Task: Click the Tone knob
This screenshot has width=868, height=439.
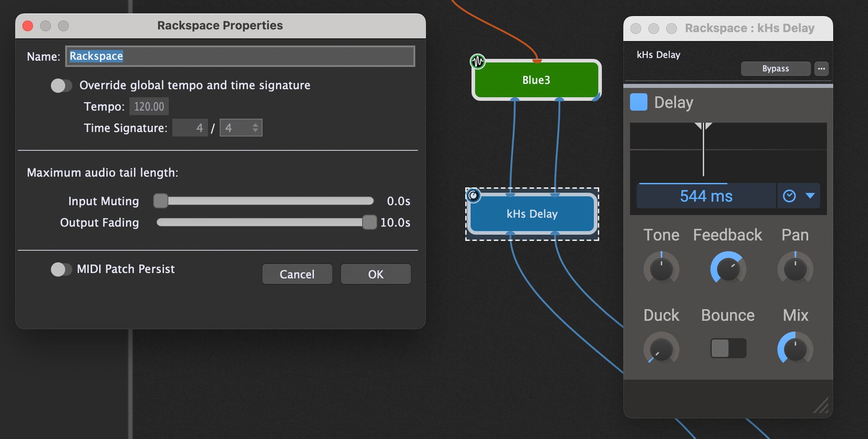Action: click(661, 269)
